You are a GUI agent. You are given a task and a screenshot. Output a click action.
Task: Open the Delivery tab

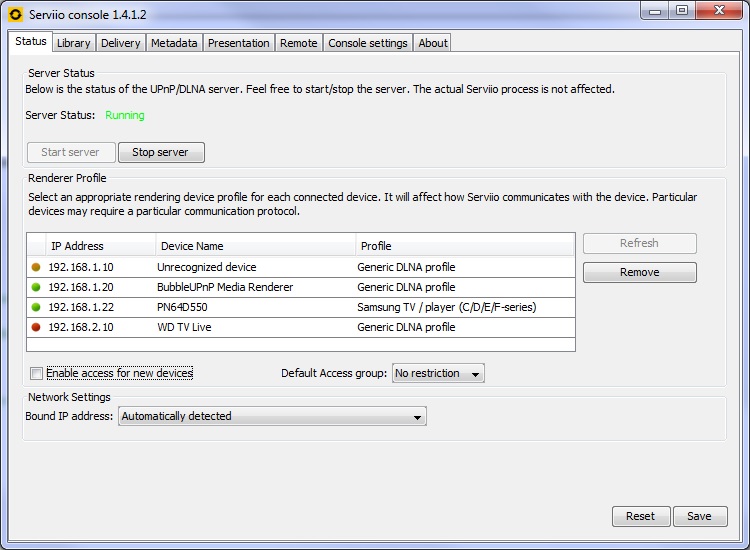[121, 43]
